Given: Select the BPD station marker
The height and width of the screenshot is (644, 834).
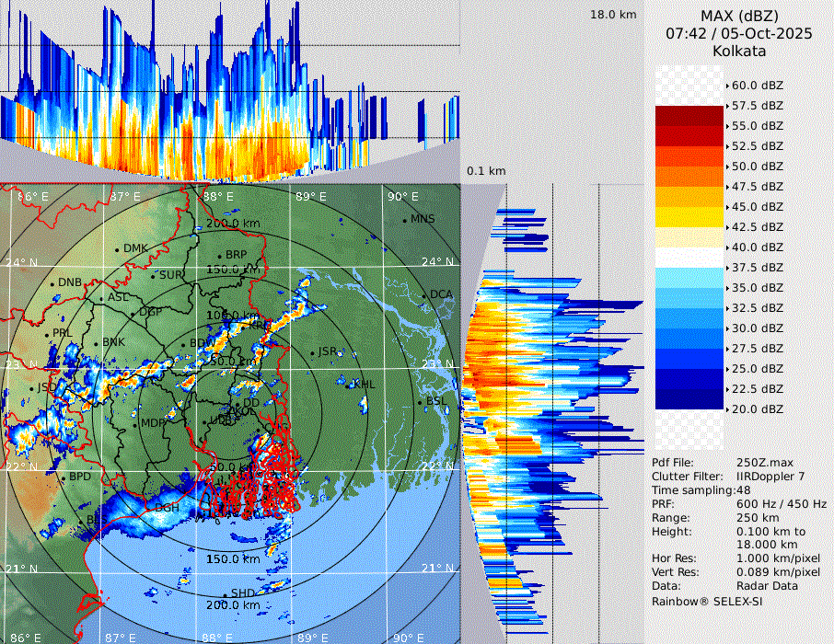Looking at the screenshot, I should coord(64,478).
